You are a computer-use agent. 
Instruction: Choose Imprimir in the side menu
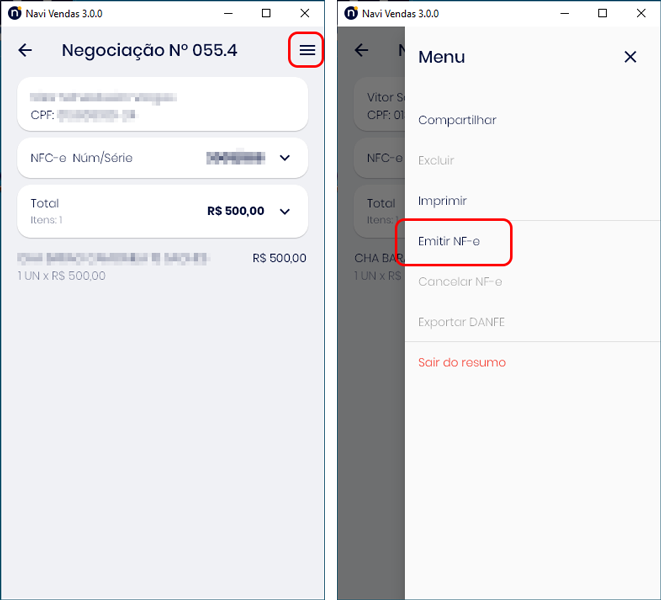(x=442, y=201)
